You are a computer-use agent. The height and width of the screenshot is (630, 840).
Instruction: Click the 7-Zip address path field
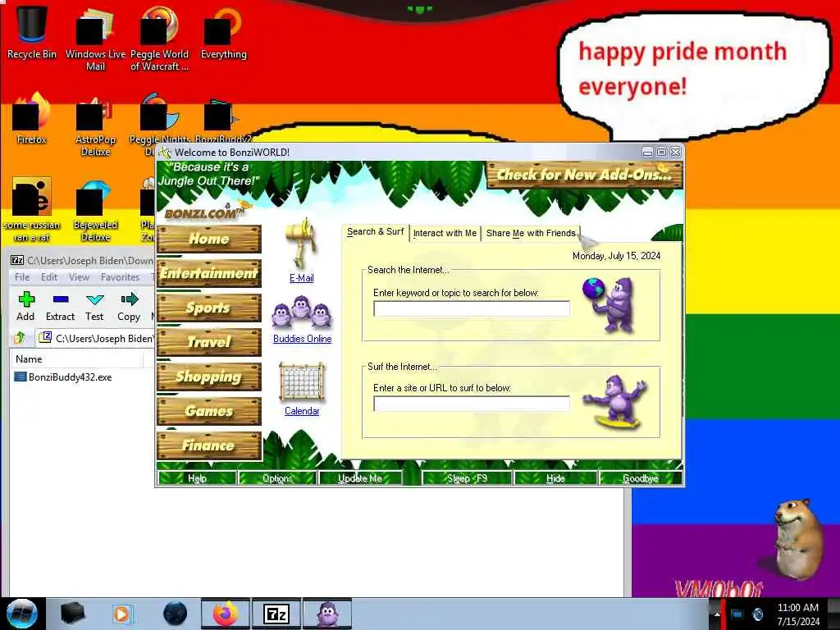(x=95, y=338)
